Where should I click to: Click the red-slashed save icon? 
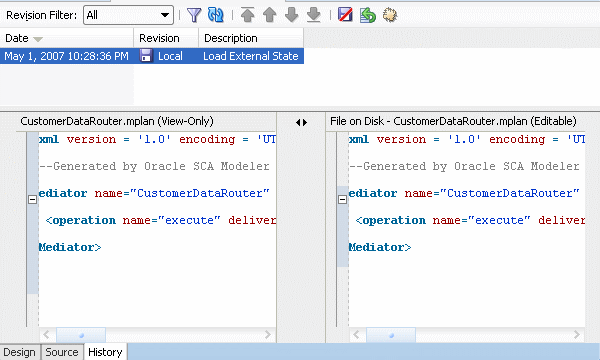pyautogui.click(x=345, y=15)
